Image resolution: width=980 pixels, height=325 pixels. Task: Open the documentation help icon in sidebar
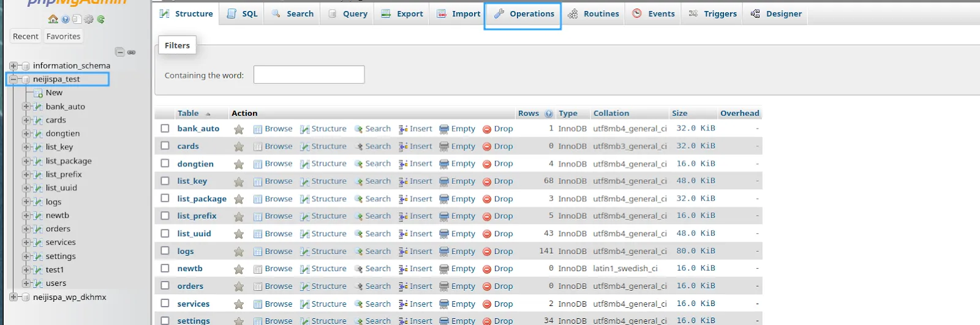coord(66,19)
